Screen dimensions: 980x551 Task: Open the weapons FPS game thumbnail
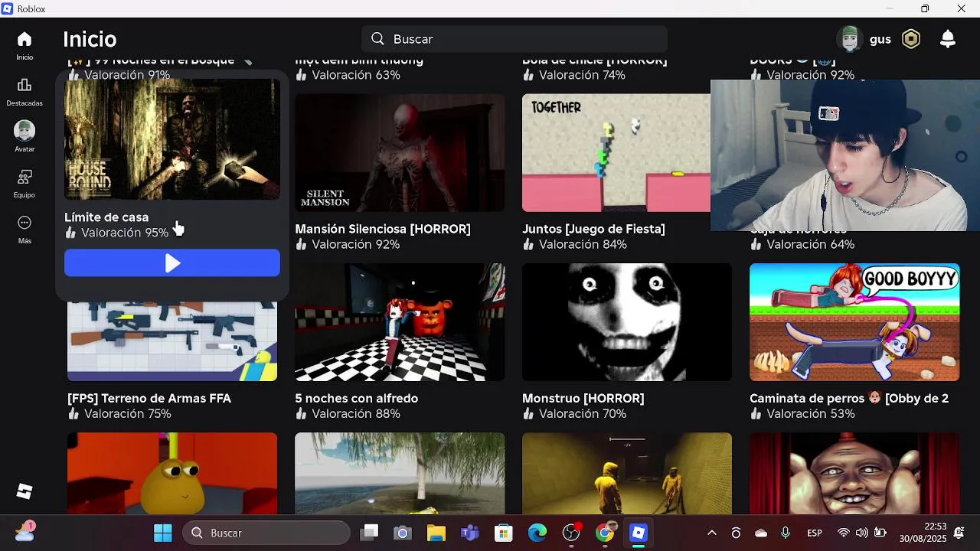[x=172, y=341]
